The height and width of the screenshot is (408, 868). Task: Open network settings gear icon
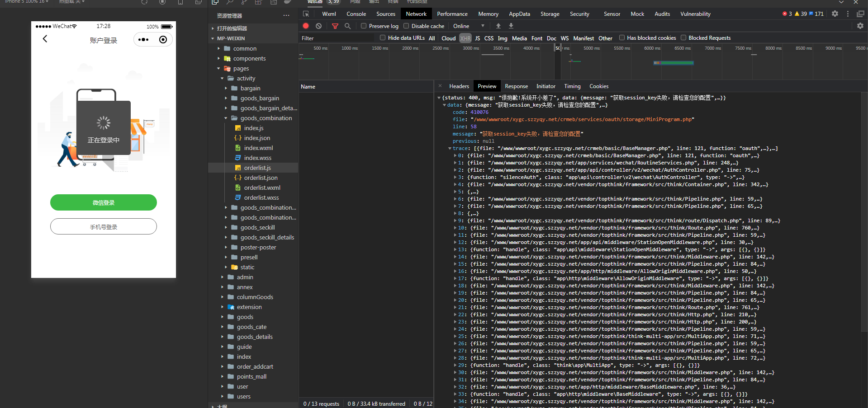tap(860, 26)
